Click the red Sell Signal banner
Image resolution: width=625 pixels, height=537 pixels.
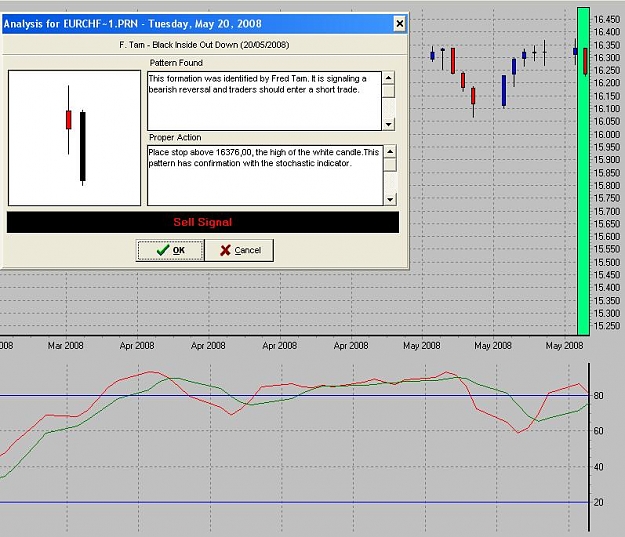point(203,222)
